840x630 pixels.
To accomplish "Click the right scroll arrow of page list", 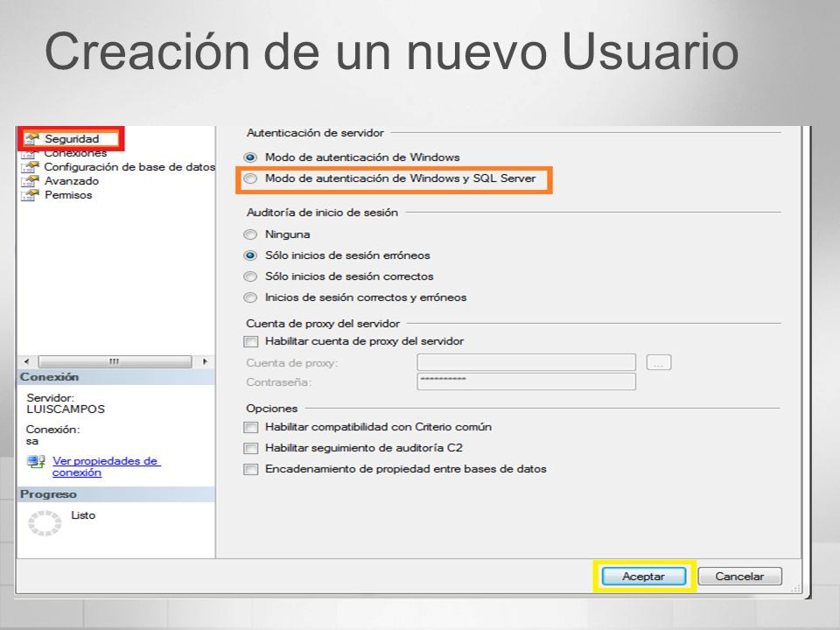I will (205, 361).
